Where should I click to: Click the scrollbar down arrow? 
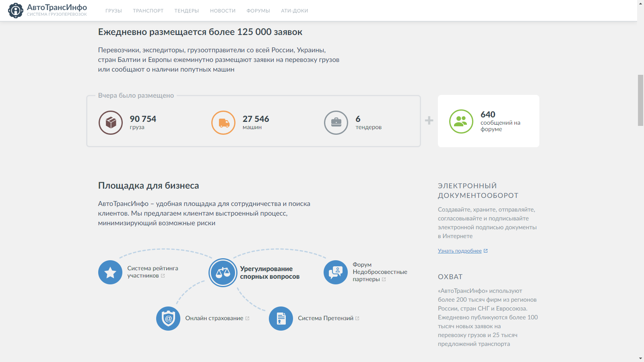640,359
